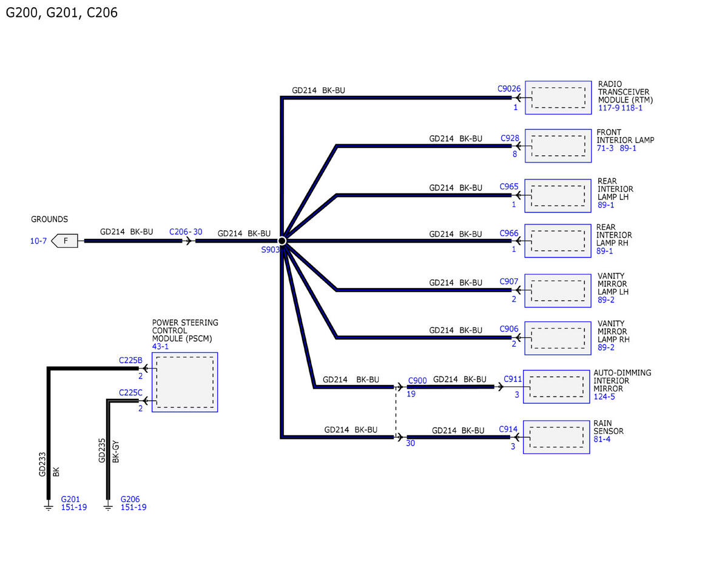Follow the C225B connector link
This screenshot has width=728, height=562.
point(130,360)
